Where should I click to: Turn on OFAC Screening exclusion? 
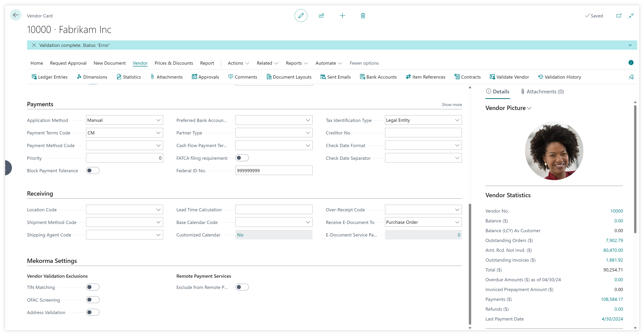pos(93,300)
